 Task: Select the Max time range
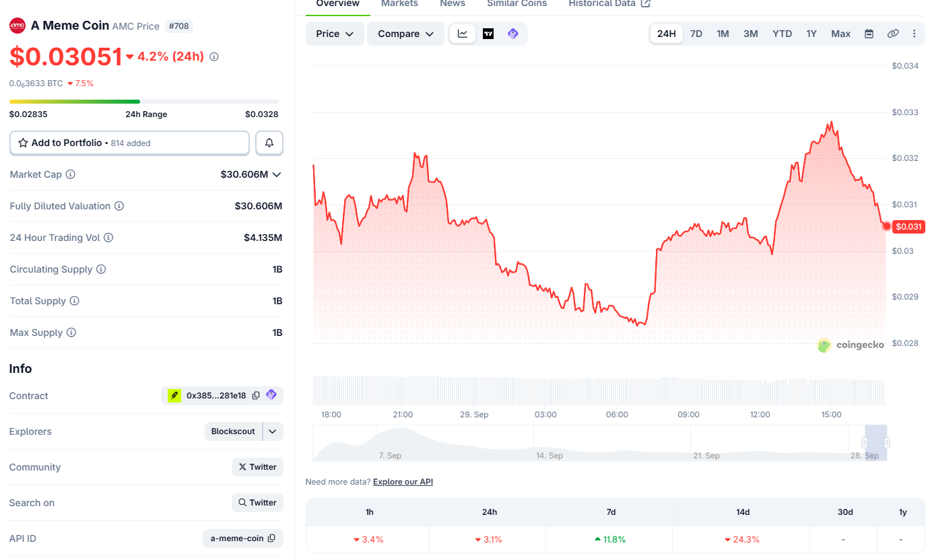(840, 34)
